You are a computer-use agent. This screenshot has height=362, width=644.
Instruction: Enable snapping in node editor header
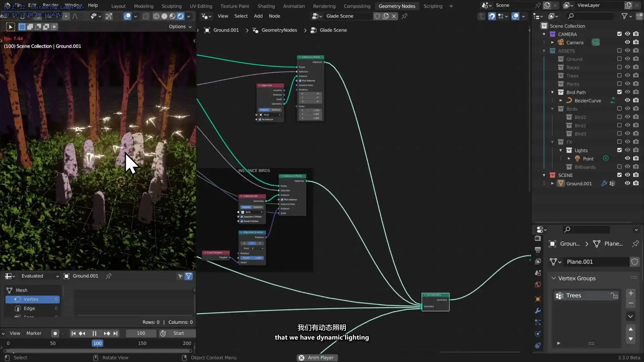(x=492, y=16)
